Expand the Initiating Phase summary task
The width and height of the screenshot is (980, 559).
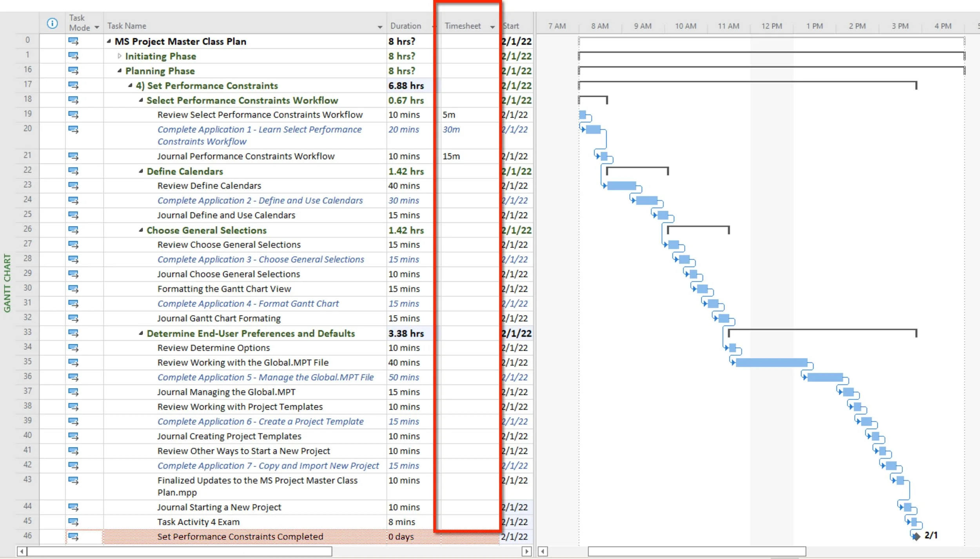[x=120, y=56]
